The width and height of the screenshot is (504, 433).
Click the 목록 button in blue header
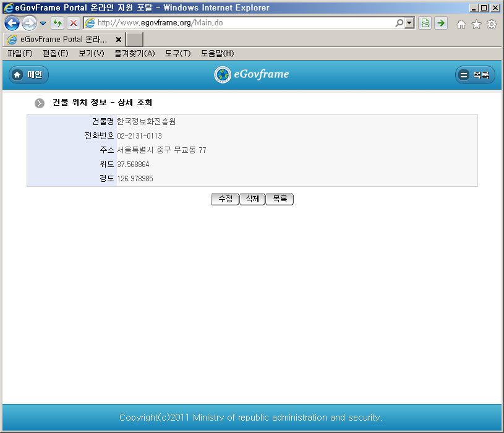click(475, 75)
